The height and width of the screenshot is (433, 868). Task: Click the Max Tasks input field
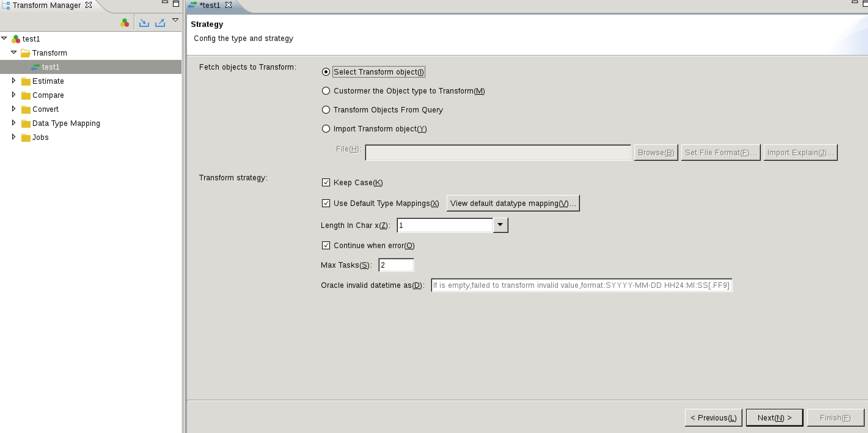(396, 265)
